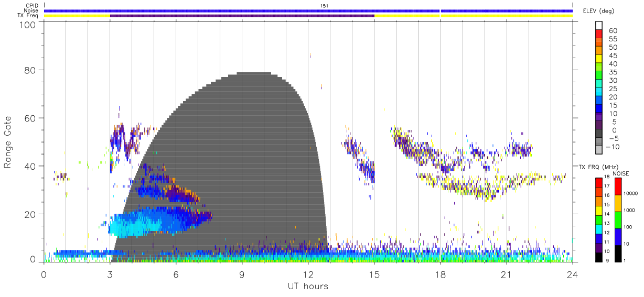Image resolution: width=644 pixels, height=297 pixels.
Task: Click the CPID label at top left
Action: pos(31,6)
